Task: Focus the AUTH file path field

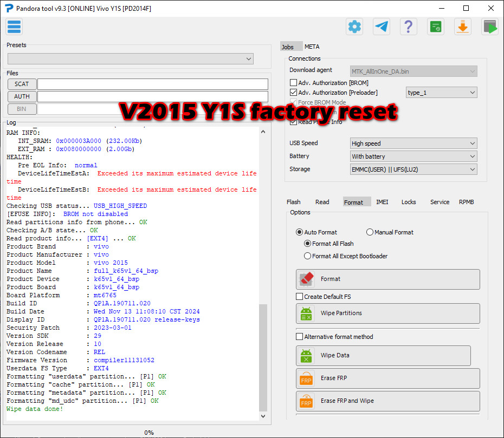Action: [x=153, y=96]
